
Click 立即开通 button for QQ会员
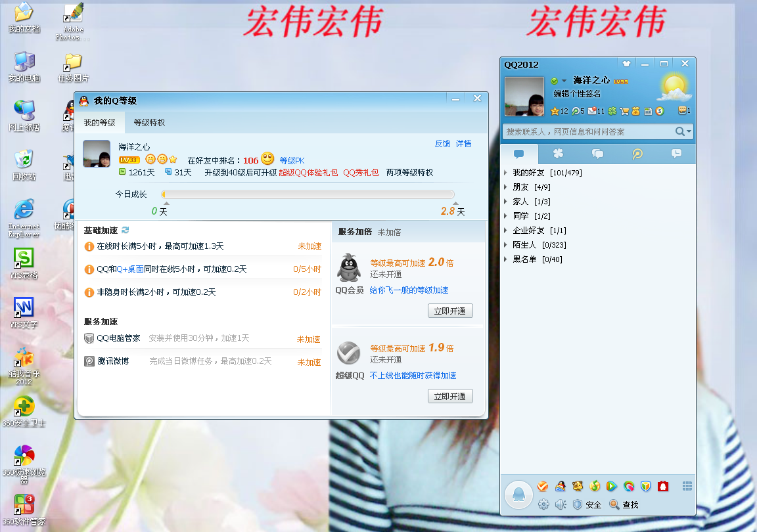click(x=450, y=311)
